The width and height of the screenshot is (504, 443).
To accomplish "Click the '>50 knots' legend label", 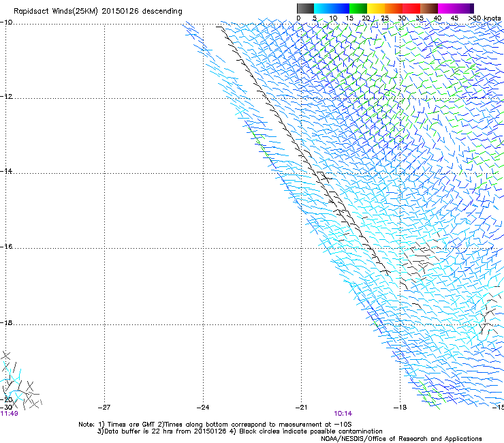I will click(x=484, y=18).
